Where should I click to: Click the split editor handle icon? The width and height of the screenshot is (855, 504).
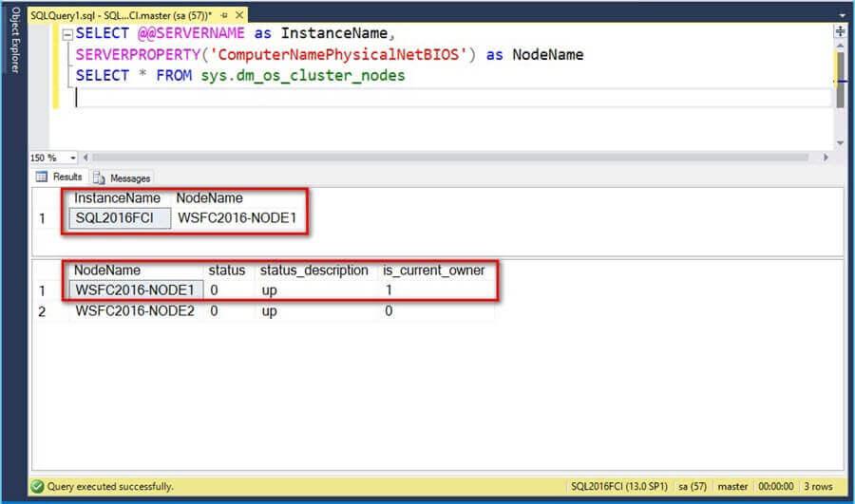[x=841, y=31]
